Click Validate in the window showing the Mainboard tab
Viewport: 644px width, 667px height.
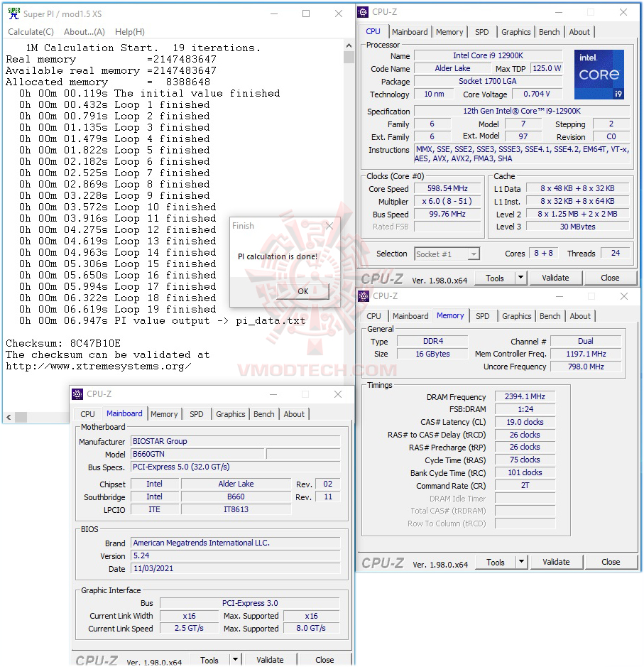click(x=270, y=660)
